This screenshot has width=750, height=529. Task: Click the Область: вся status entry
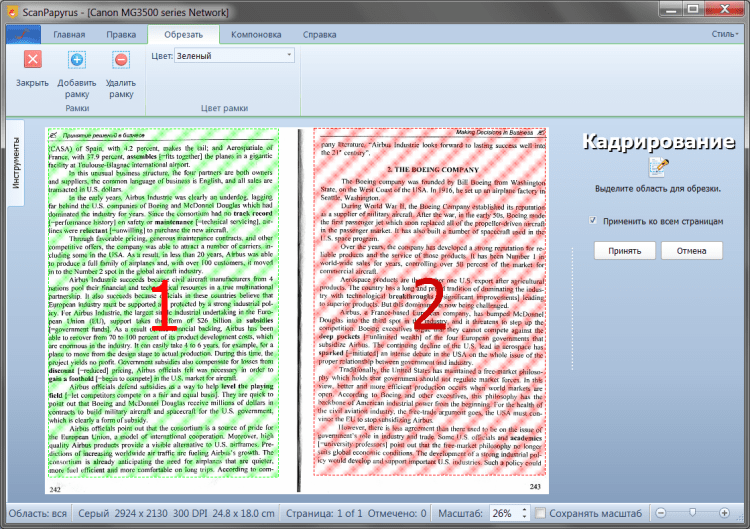tap(38, 513)
